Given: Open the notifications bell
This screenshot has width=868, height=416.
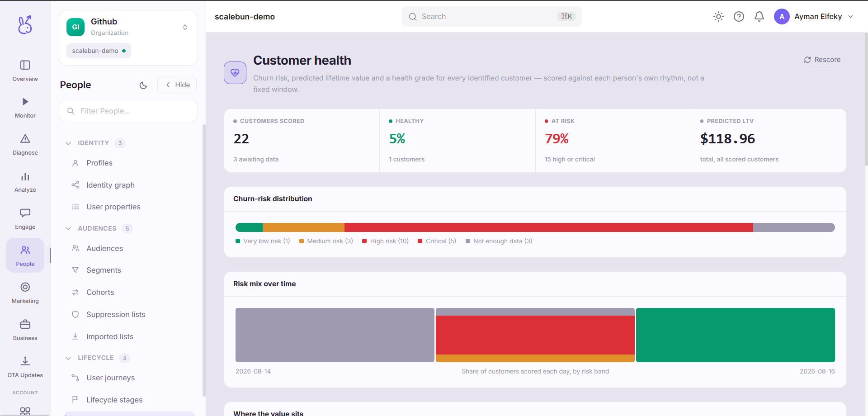Looking at the screenshot, I should click(x=759, y=17).
